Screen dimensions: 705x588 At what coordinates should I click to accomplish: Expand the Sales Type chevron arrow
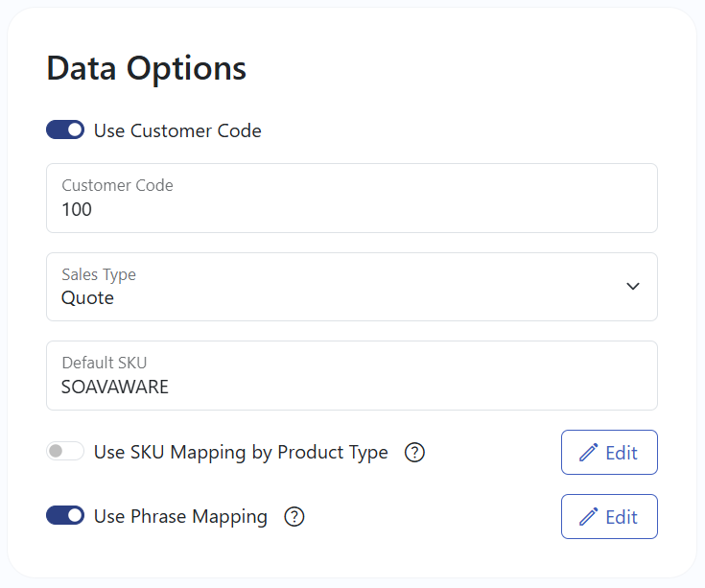[633, 287]
